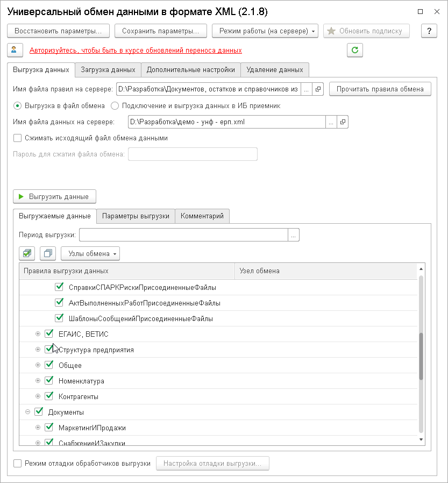Open Параметры выгрузки tab
448x483 pixels.
pyautogui.click(x=136, y=216)
